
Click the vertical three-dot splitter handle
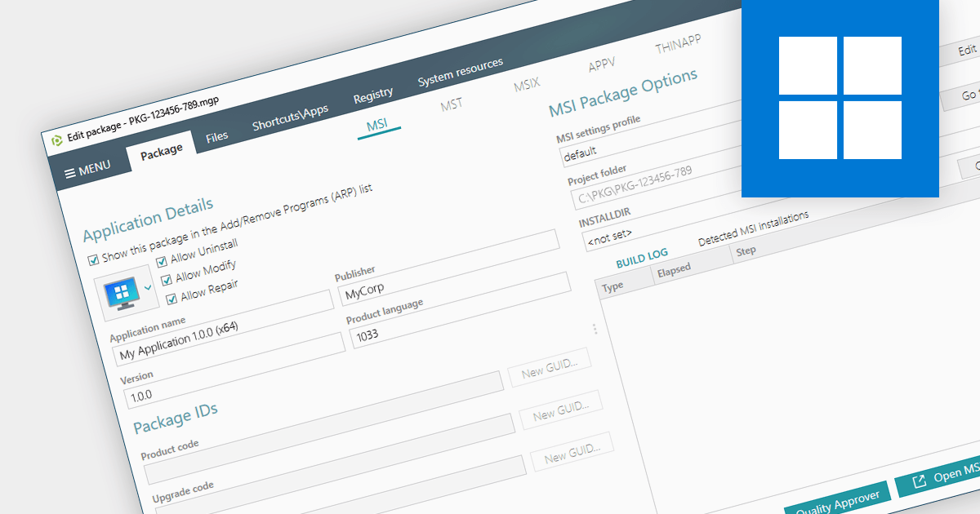pyautogui.click(x=595, y=329)
